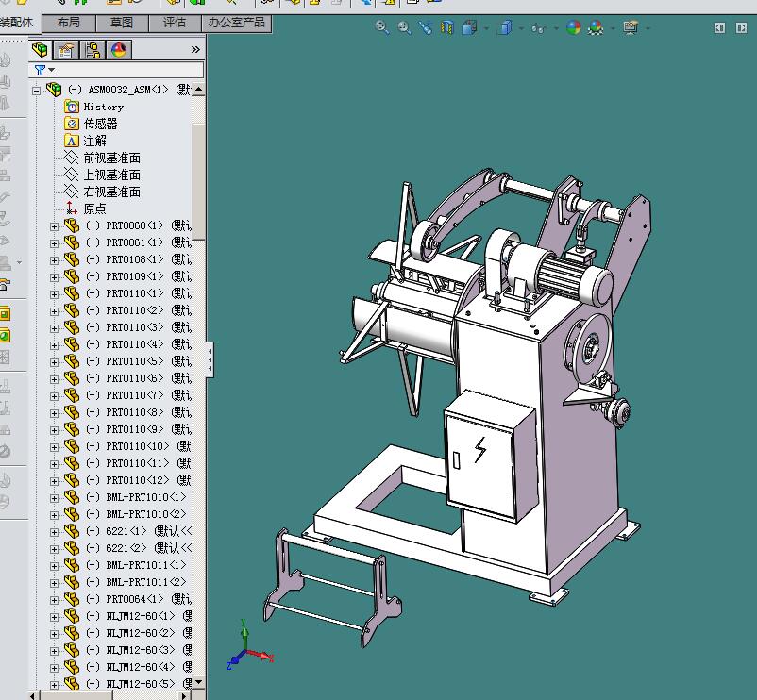
Task: Click the 前视基准面 plane icon
Action: point(72,158)
